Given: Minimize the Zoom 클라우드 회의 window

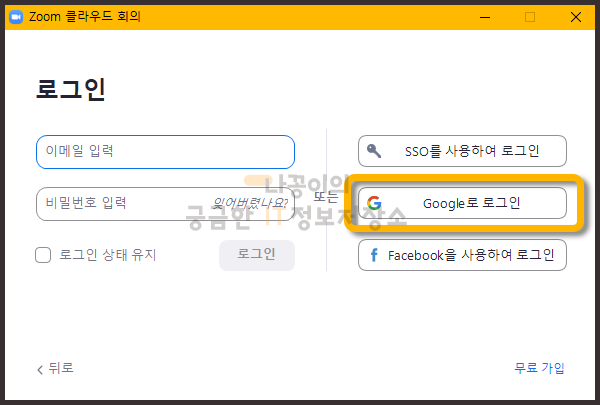Looking at the screenshot, I should point(485,17).
